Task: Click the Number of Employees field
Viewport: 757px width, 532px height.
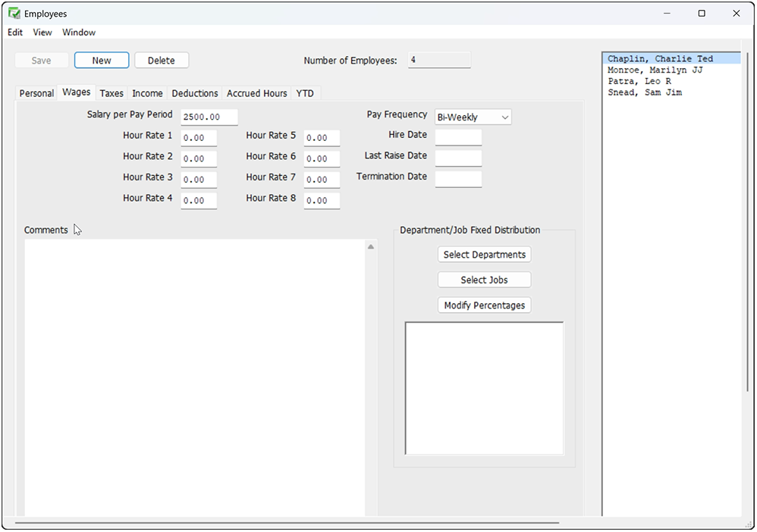Action: pyautogui.click(x=439, y=61)
